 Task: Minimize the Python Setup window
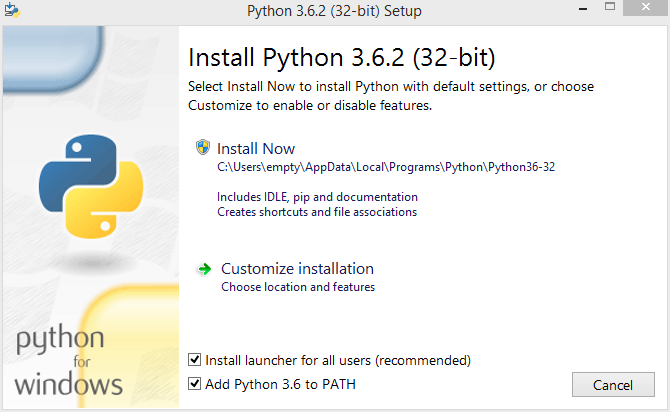tap(583, 9)
